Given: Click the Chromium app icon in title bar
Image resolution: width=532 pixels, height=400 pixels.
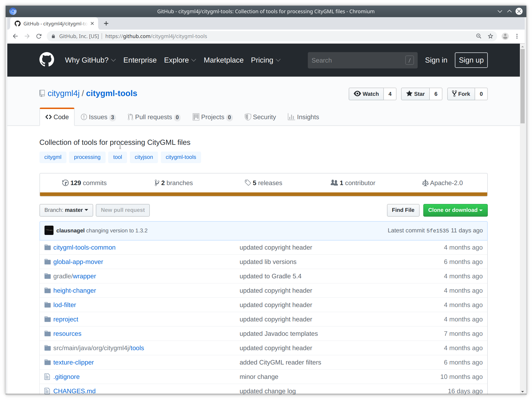Looking at the screenshot, I should tap(13, 11).
